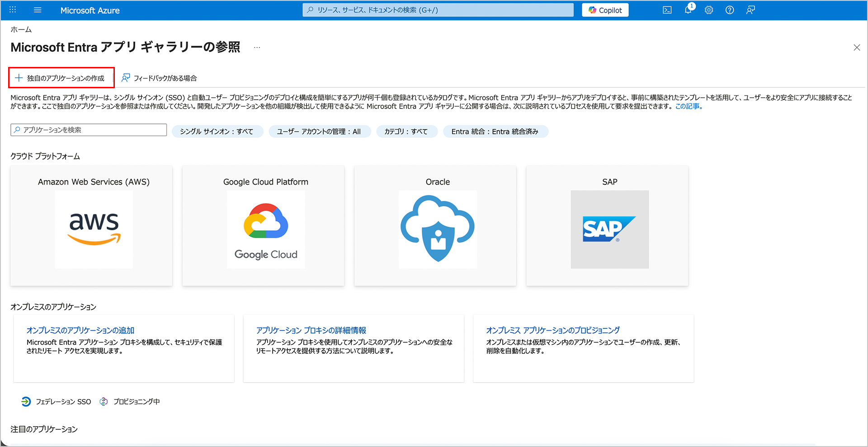
Task: Expand the カテゴリ filter pill
Action: coord(406,131)
